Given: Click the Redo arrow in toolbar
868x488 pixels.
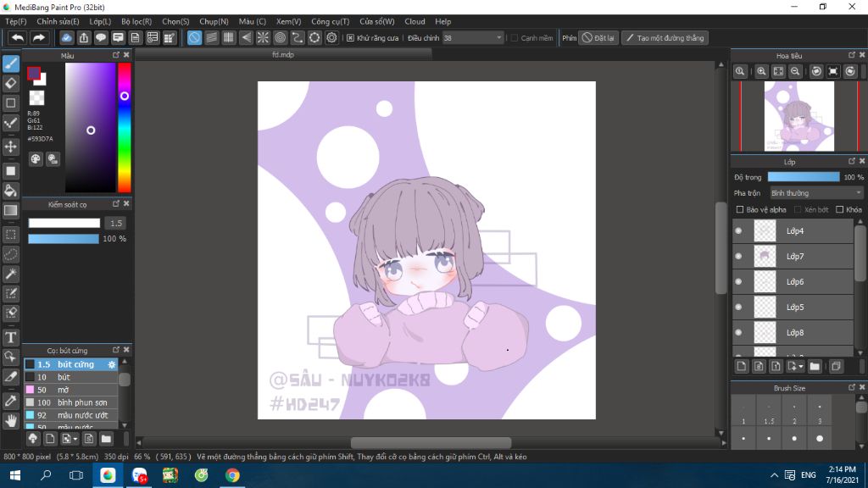Looking at the screenshot, I should tap(39, 37).
